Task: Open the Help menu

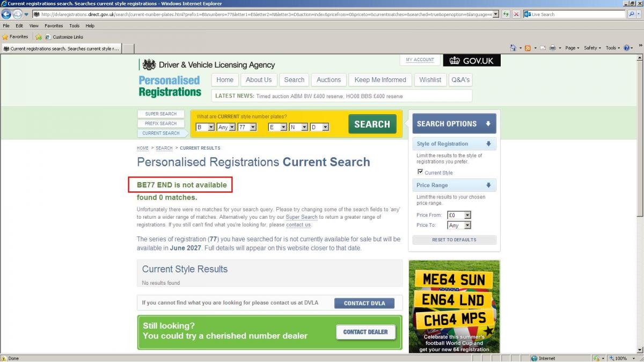Action: tap(90, 26)
